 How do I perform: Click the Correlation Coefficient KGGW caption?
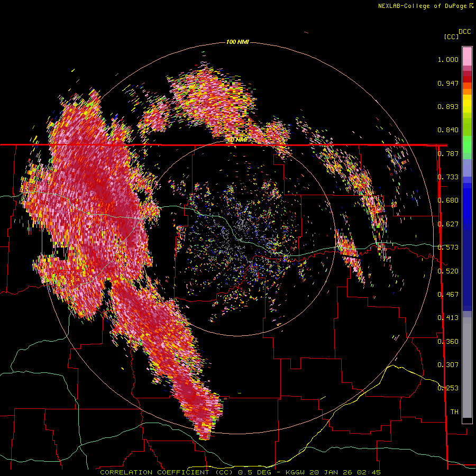pos(240,472)
